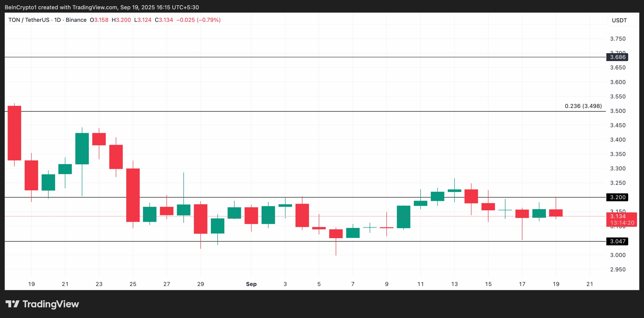This screenshot has height=318, width=644.
Task: Click the green candle on Sep 10
Action: click(404, 217)
